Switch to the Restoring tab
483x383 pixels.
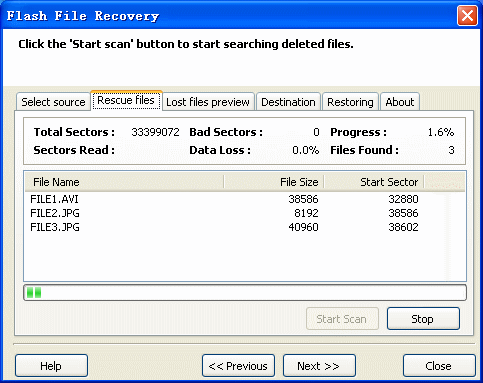click(350, 102)
